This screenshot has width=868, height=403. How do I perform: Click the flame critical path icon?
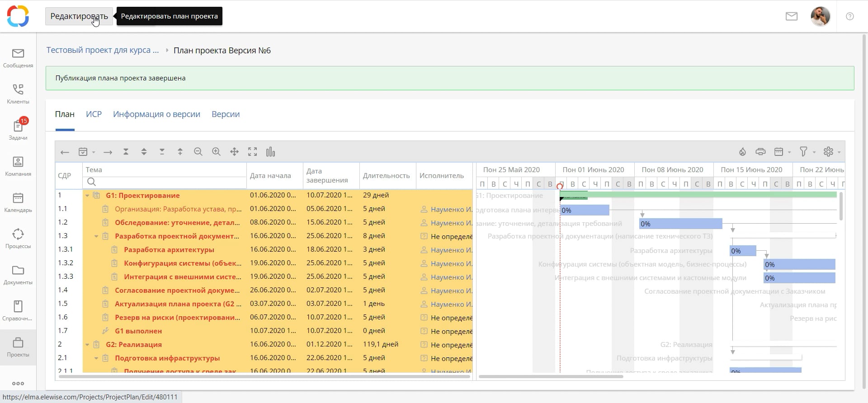(742, 152)
